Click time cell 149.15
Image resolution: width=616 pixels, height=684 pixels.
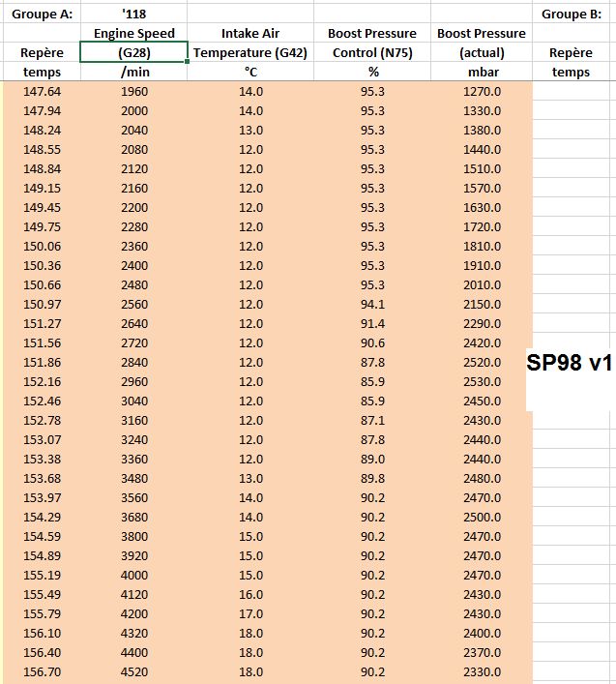click(42, 188)
